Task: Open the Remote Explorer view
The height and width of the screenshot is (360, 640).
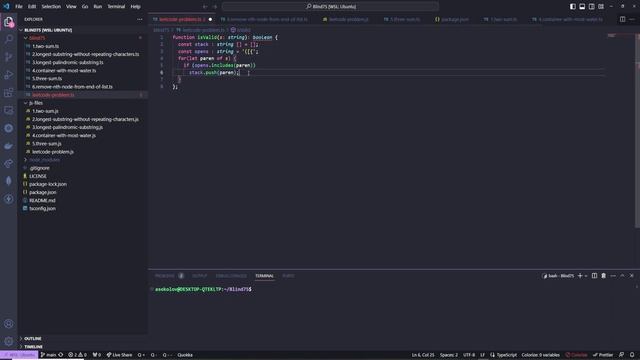Action: point(9,110)
